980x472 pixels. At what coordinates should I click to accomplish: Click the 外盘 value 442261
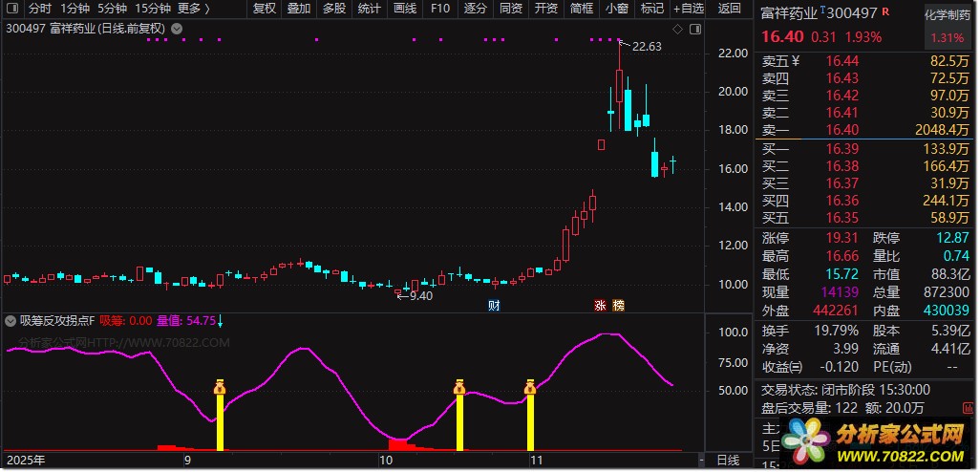click(837, 311)
